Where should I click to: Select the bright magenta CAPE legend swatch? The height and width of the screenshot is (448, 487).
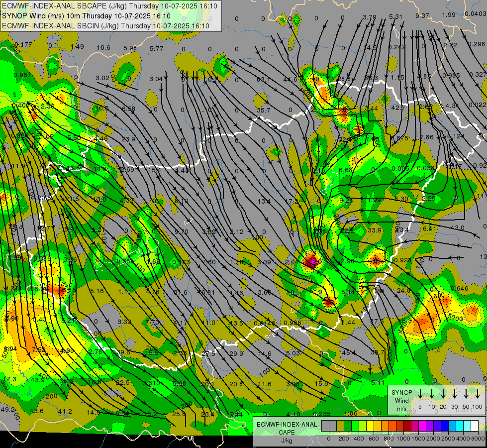click(422, 426)
